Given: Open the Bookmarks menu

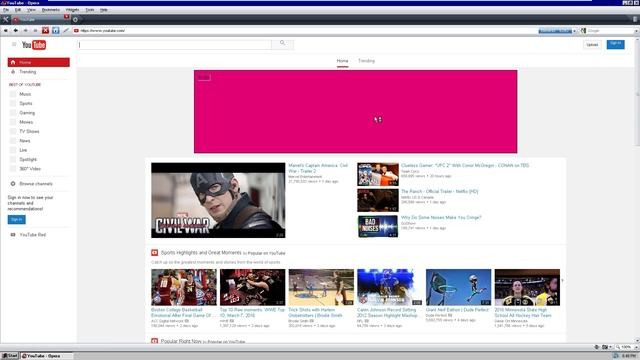Looking at the screenshot, I should [51, 10].
